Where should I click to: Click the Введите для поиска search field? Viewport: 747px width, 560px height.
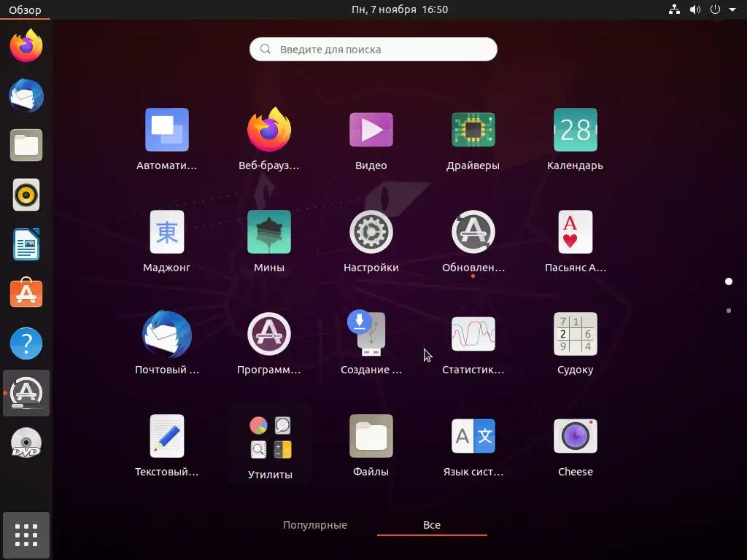coord(373,49)
